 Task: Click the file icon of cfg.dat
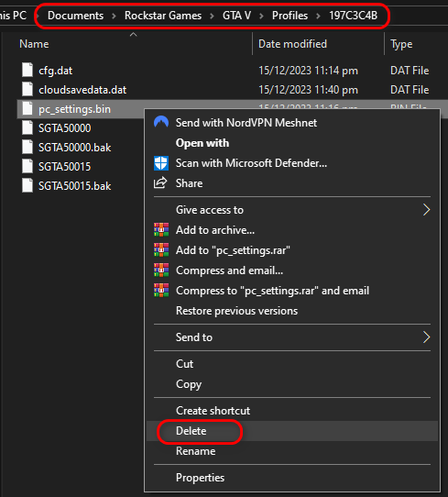click(x=27, y=70)
